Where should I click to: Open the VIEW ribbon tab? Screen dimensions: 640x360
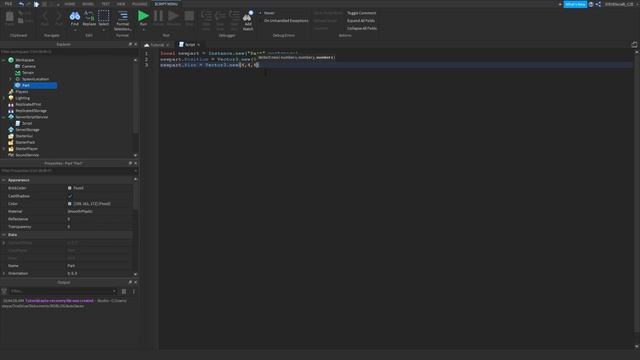click(x=121, y=4)
